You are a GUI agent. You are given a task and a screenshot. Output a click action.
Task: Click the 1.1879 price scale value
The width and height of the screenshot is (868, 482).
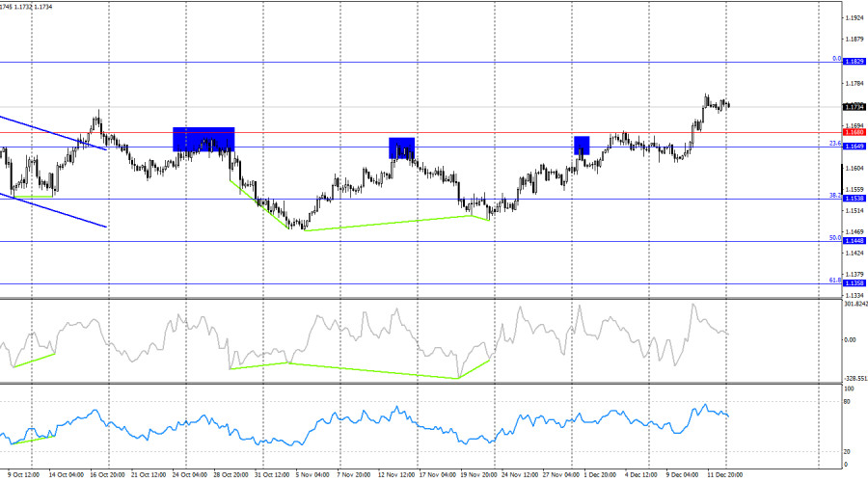[x=854, y=40]
